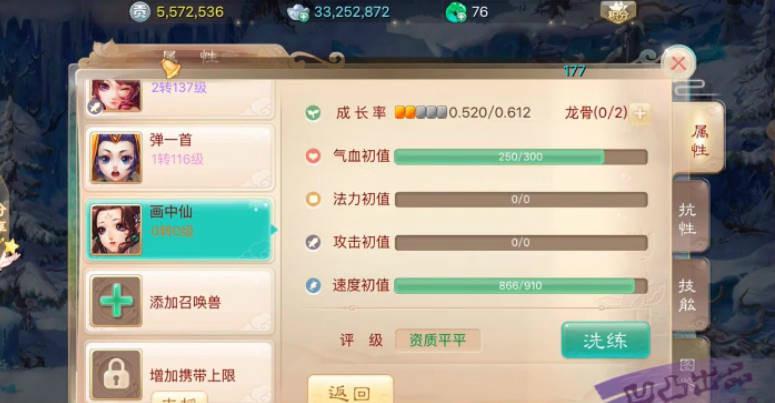Click the 速度初值 866/910 progress bar

pyautogui.click(x=521, y=286)
